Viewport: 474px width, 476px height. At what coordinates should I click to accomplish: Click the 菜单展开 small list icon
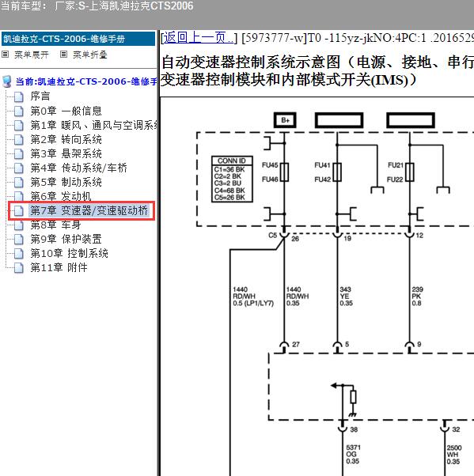6,55
